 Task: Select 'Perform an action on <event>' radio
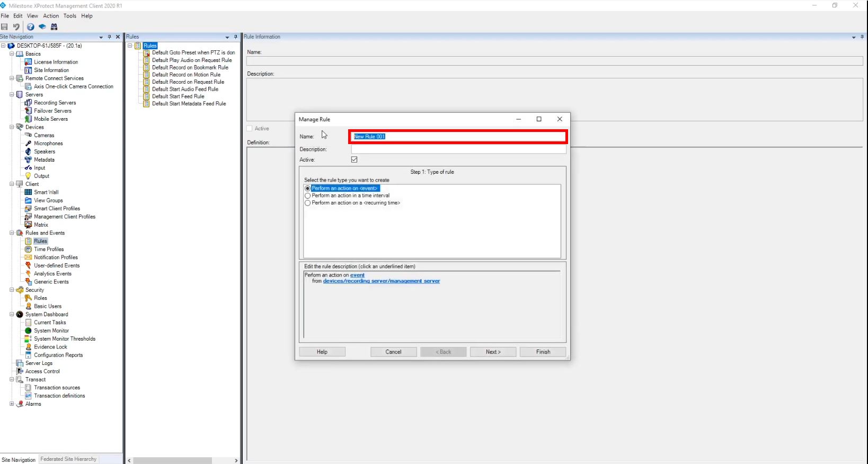click(x=308, y=189)
